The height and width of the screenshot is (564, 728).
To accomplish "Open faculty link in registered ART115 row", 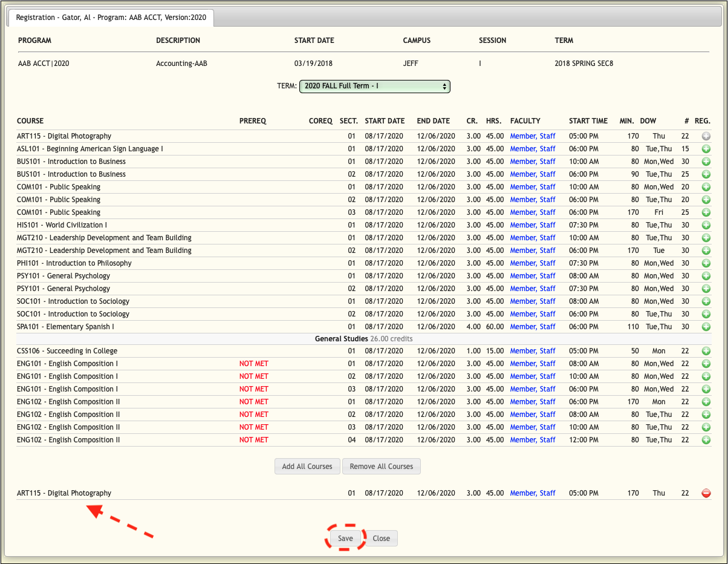I will 533,493.
